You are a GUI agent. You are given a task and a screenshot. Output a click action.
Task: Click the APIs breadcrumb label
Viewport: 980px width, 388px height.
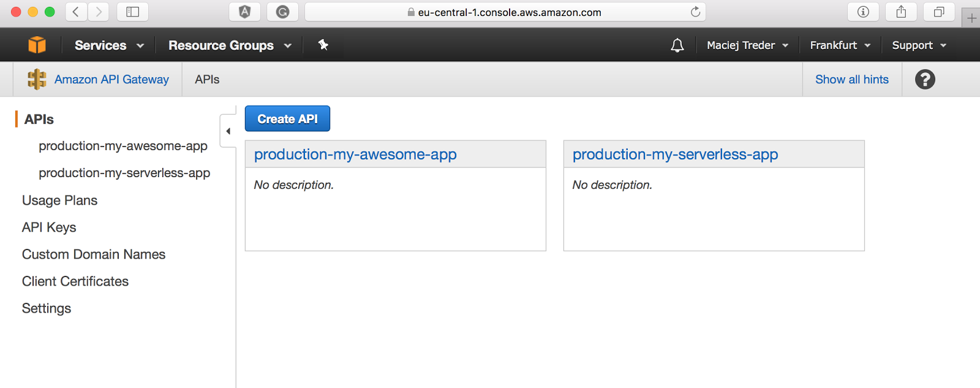coord(207,79)
